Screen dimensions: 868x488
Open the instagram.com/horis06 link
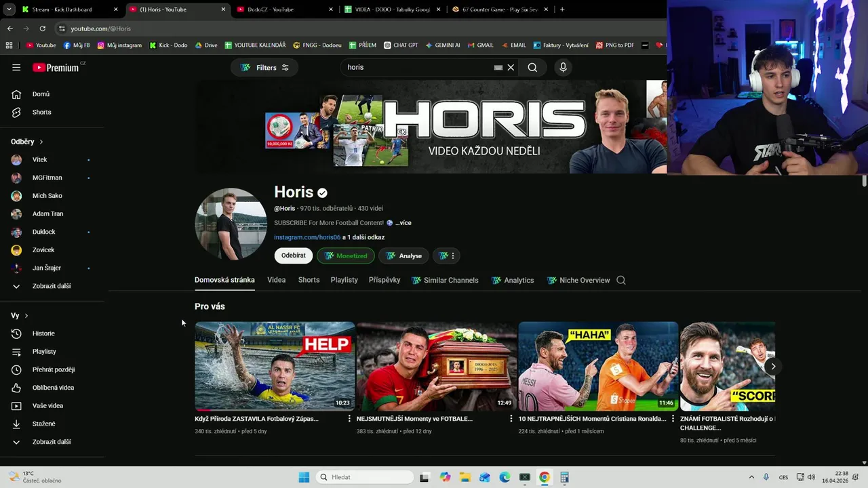tap(307, 237)
